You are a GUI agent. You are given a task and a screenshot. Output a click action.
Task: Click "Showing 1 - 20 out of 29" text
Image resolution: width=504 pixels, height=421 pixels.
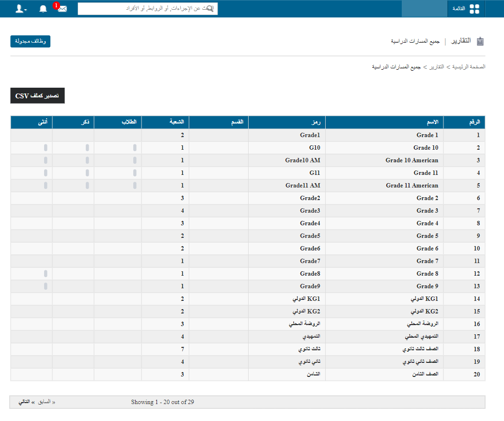[162, 402]
